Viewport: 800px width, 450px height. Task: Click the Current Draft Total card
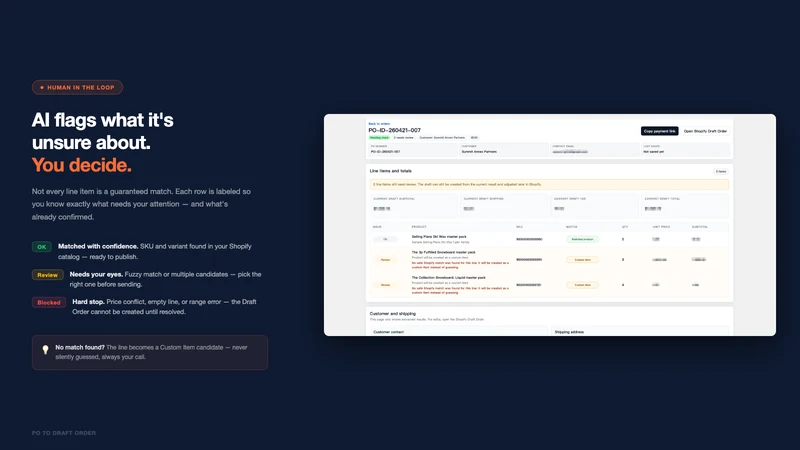(x=685, y=205)
